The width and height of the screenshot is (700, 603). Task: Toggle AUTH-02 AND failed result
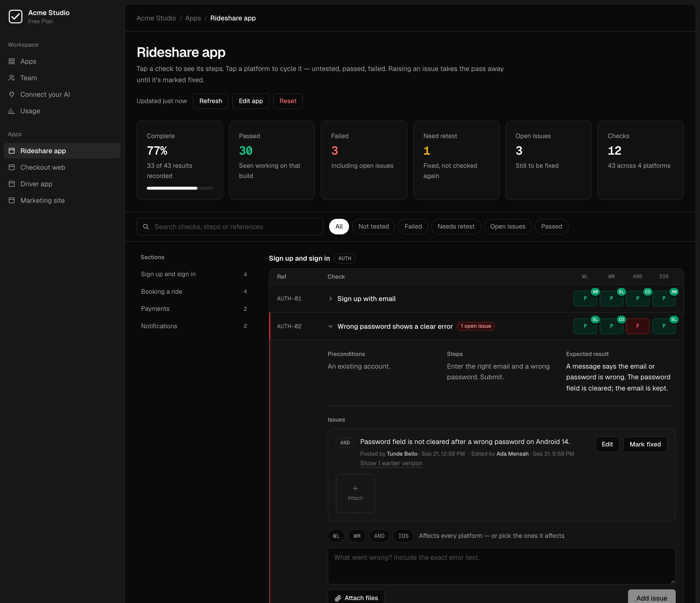click(x=638, y=326)
